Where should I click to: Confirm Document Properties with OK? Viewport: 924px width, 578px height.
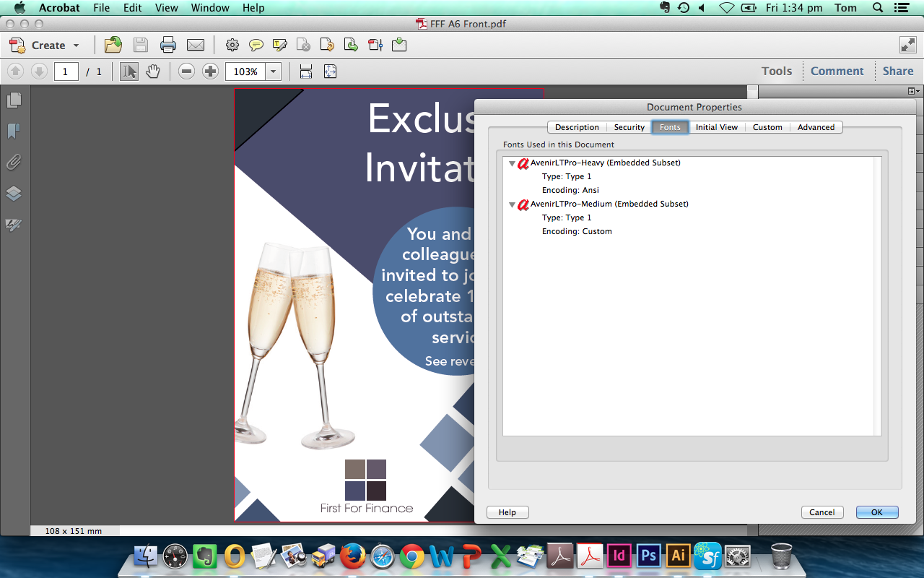[876, 512]
